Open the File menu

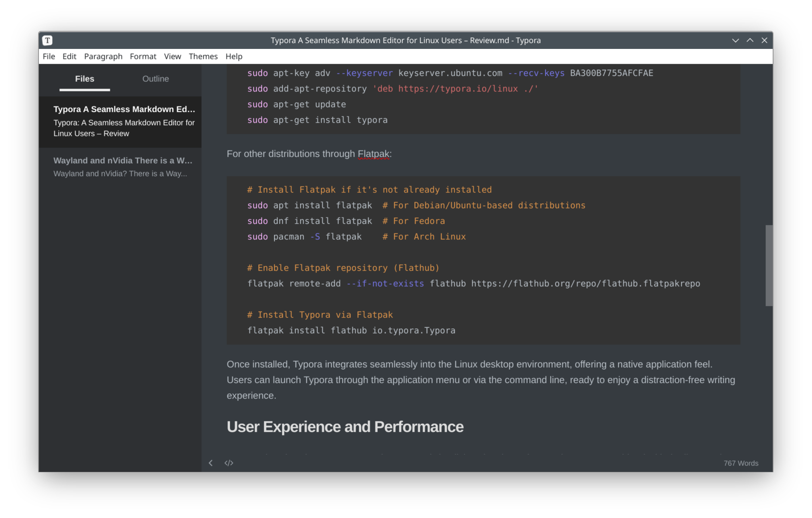point(49,56)
